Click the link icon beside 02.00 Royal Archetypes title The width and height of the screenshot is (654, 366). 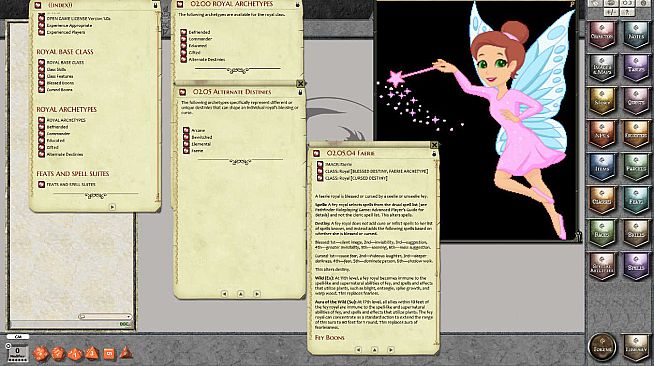(x=180, y=5)
